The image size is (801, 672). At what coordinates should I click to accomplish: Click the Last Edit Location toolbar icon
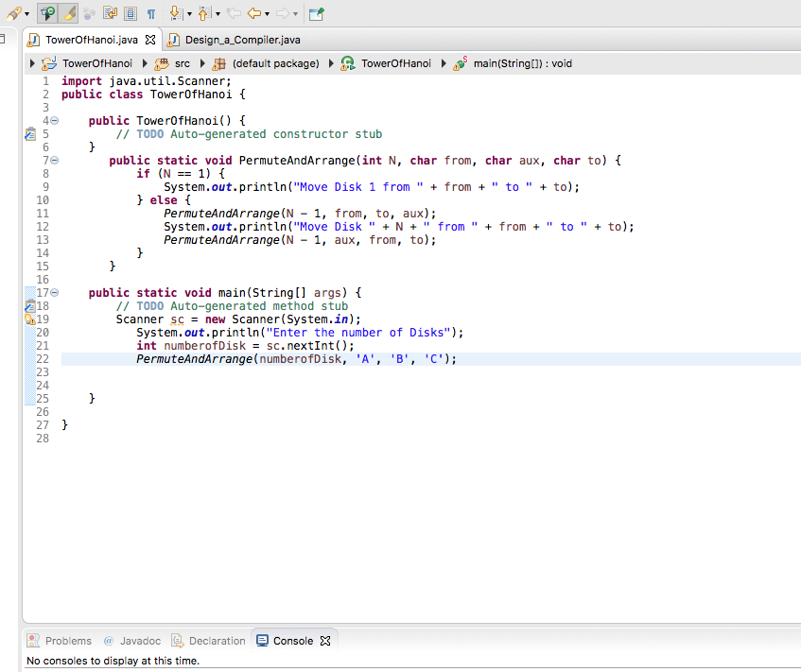pyautogui.click(x=235, y=13)
